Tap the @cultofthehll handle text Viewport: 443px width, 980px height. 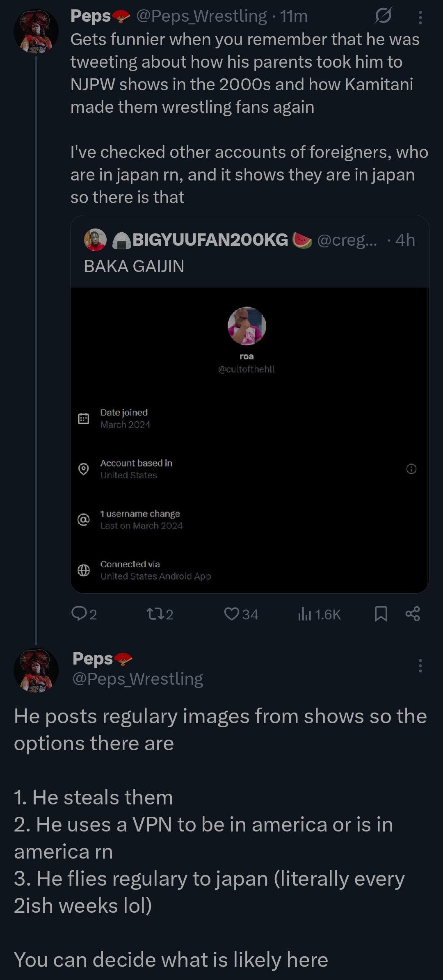click(247, 369)
